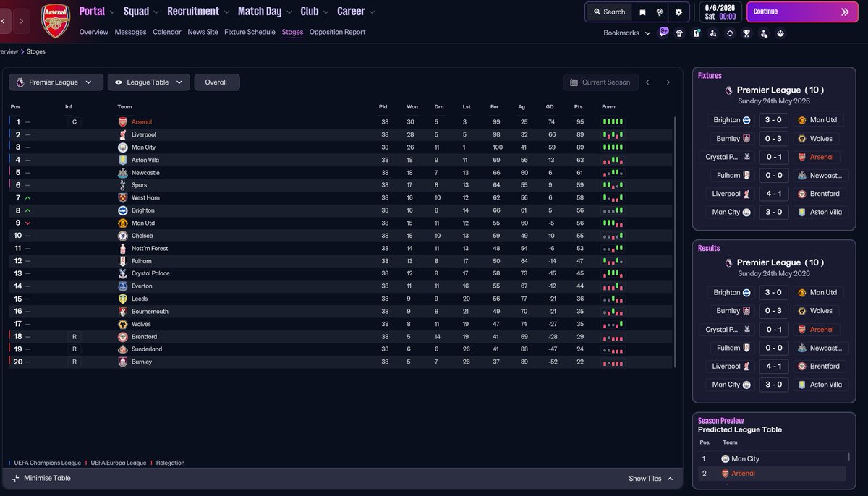Switch to the Calendar tab

point(167,32)
